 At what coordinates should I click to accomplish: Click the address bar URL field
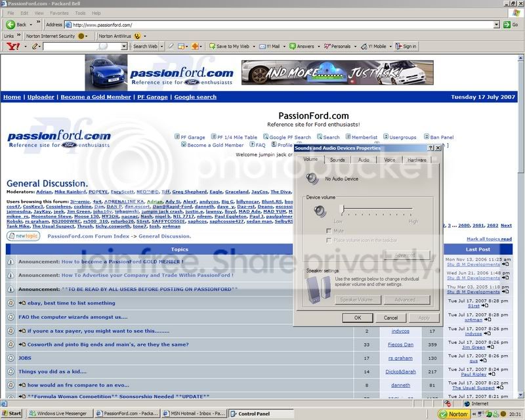[x=280, y=25]
